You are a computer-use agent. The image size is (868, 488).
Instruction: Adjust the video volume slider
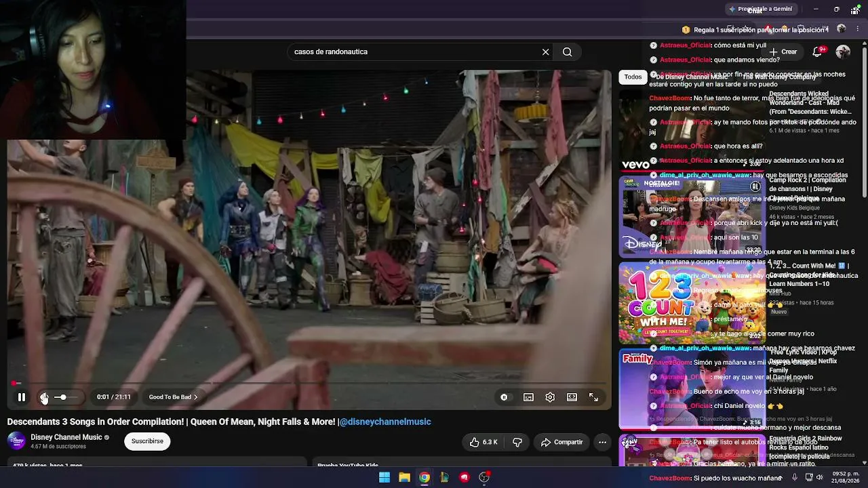click(x=65, y=397)
